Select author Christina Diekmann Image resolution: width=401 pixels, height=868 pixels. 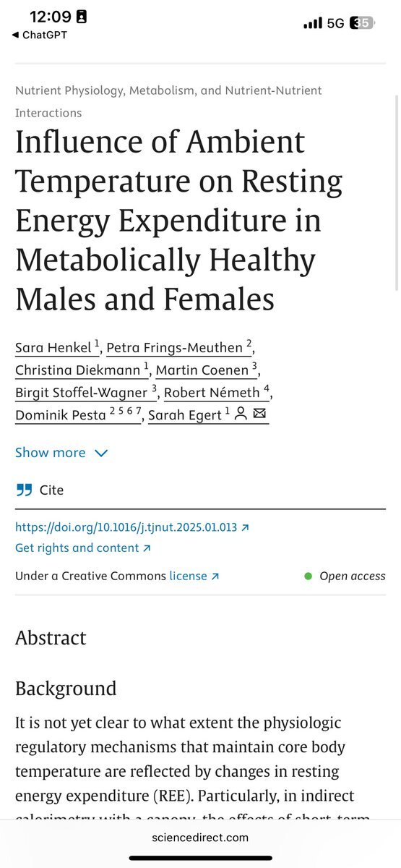click(x=82, y=370)
